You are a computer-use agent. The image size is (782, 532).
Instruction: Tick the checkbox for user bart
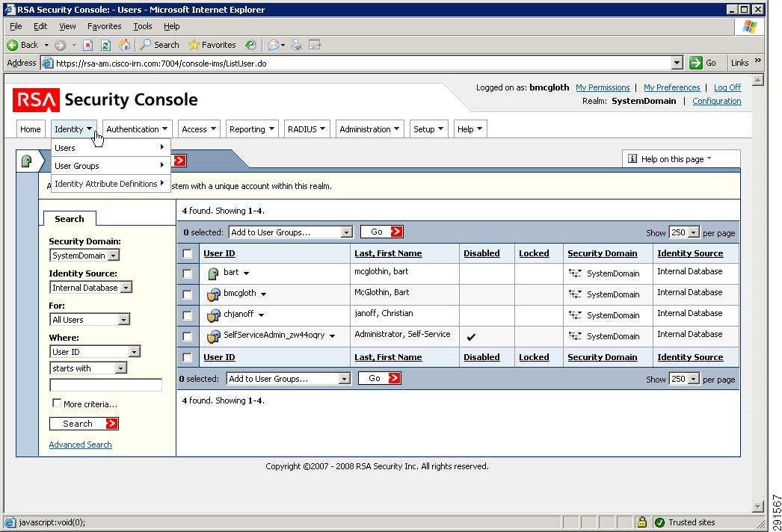188,273
